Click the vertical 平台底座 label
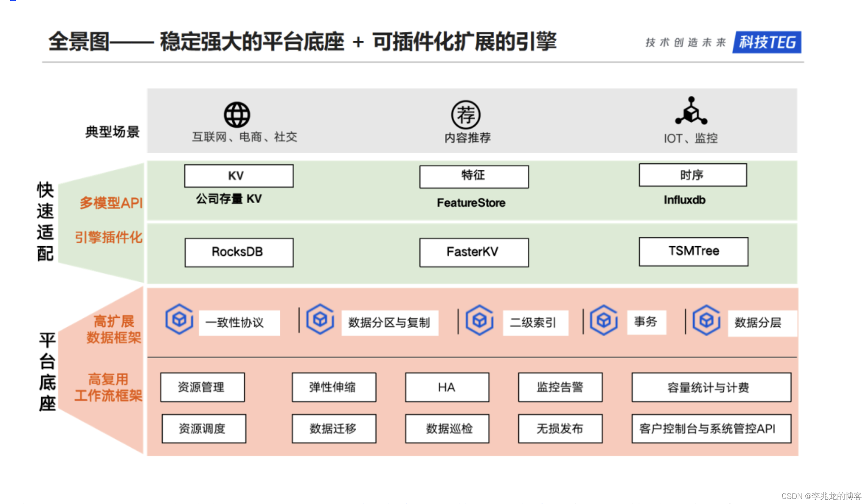This screenshot has width=868, height=504. click(47, 372)
